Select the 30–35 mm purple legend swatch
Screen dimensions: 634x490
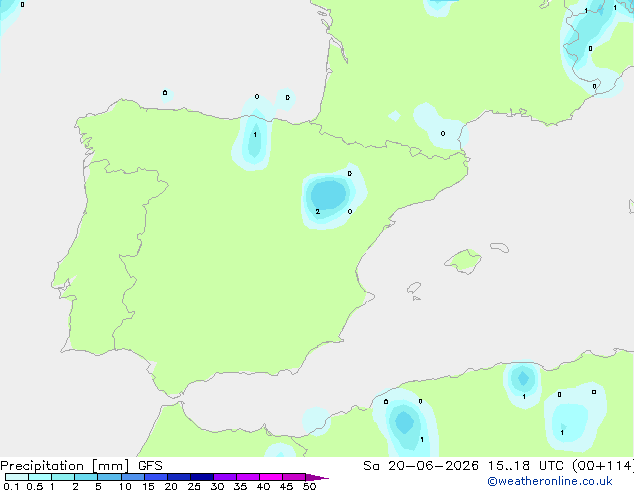pos(225,477)
